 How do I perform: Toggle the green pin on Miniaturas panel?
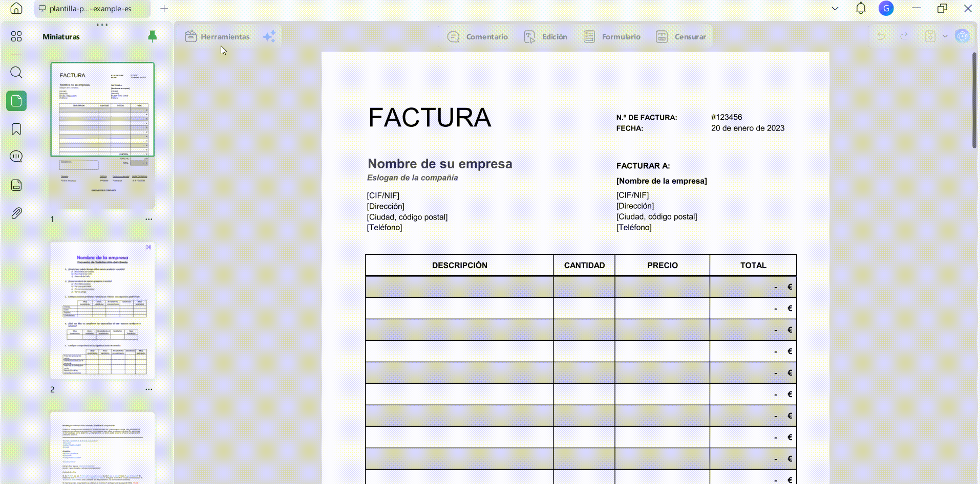152,36
